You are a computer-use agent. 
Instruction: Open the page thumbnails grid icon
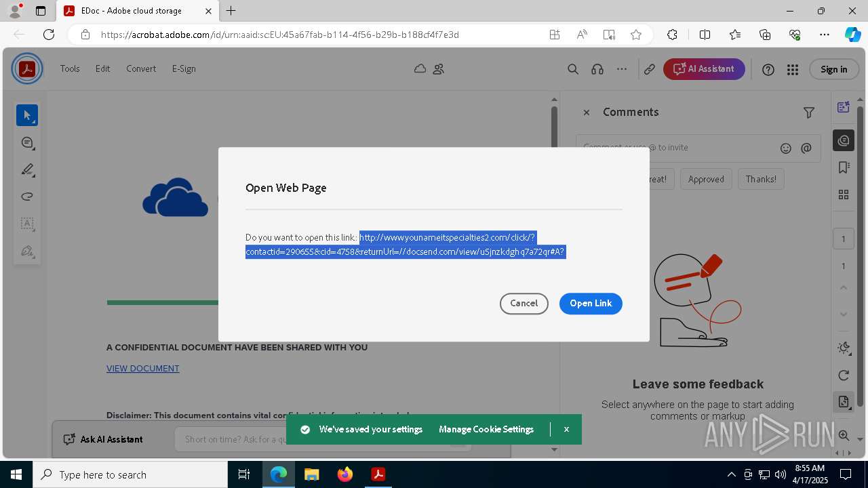[x=844, y=195]
